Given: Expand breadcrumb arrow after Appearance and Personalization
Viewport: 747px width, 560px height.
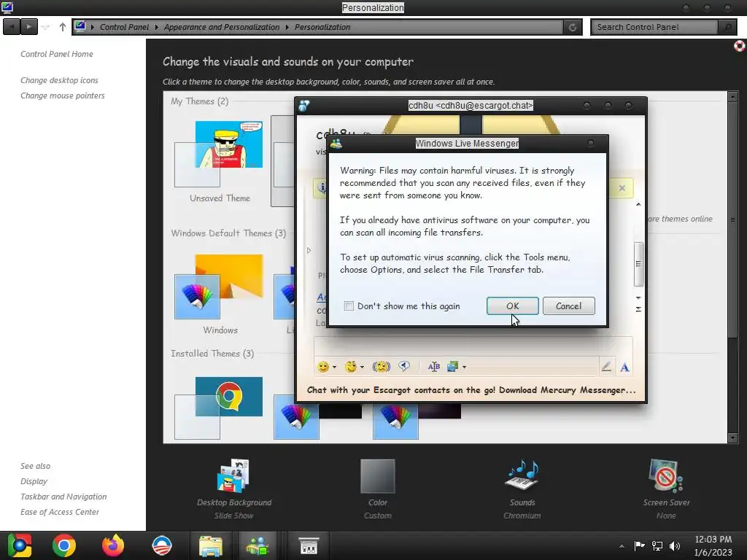Looking at the screenshot, I should click(287, 27).
